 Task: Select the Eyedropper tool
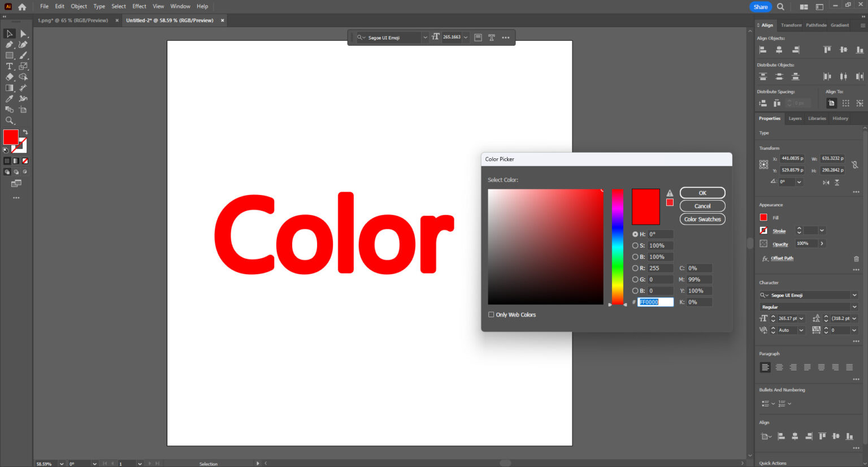(x=9, y=98)
